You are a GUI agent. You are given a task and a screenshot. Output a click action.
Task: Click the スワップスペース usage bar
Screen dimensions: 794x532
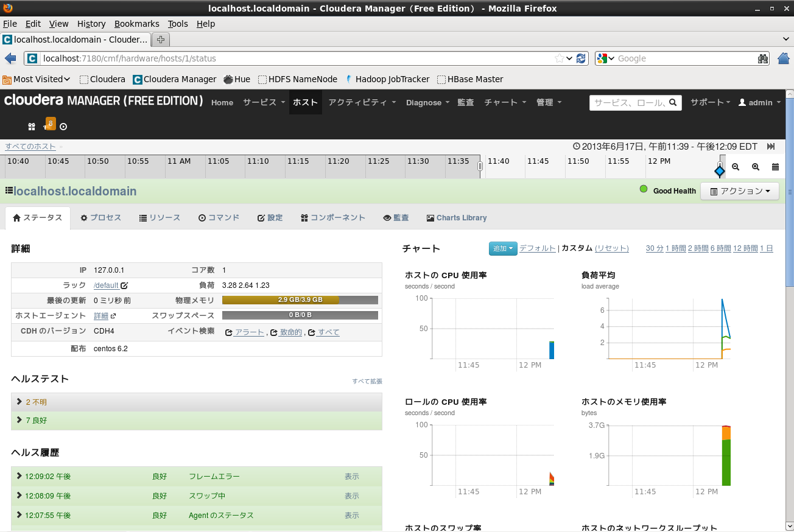[300, 315]
